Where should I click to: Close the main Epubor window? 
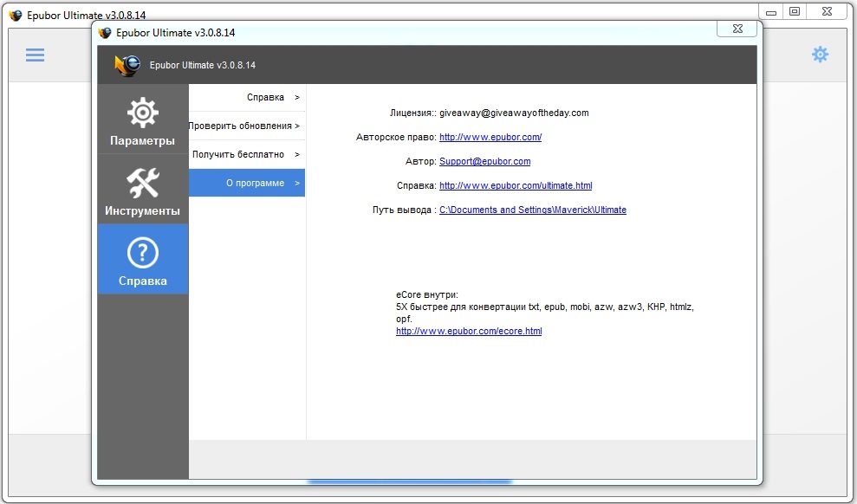(827, 12)
